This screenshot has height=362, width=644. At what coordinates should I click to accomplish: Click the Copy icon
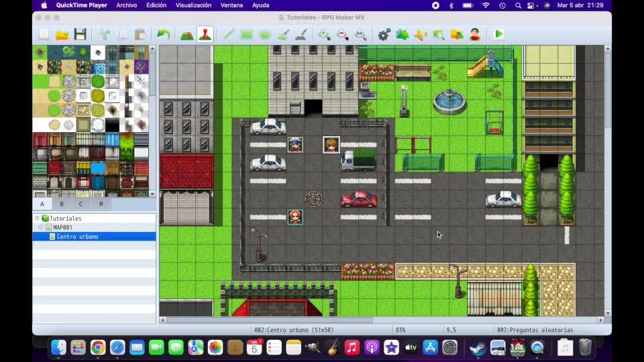point(122,34)
